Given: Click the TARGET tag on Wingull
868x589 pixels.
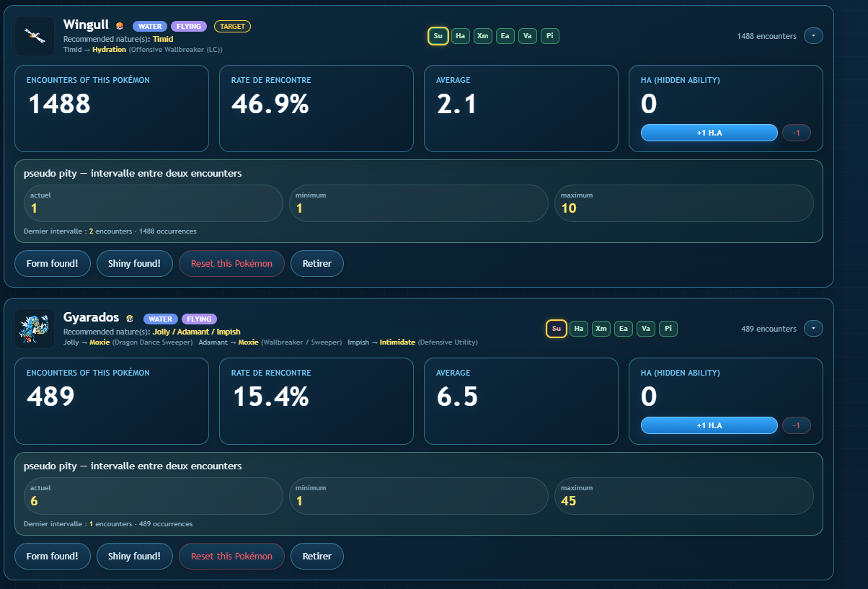Looking at the screenshot, I should click(x=232, y=27).
